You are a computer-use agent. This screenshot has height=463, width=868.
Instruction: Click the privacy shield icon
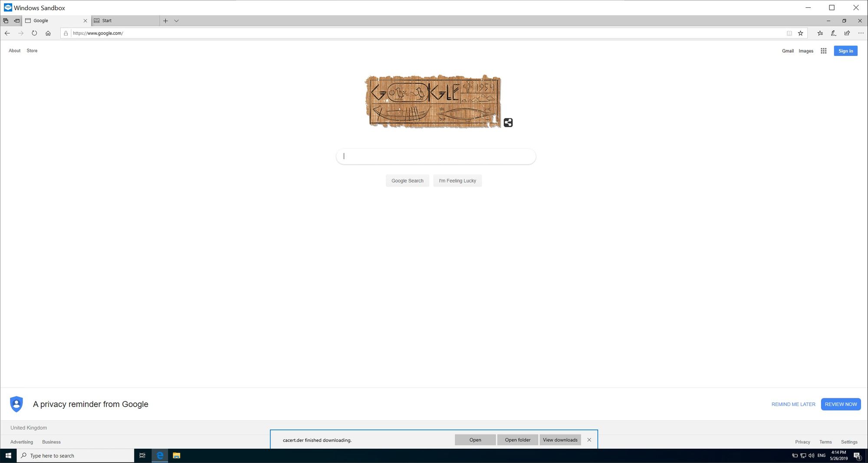click(x=16, y=404)
